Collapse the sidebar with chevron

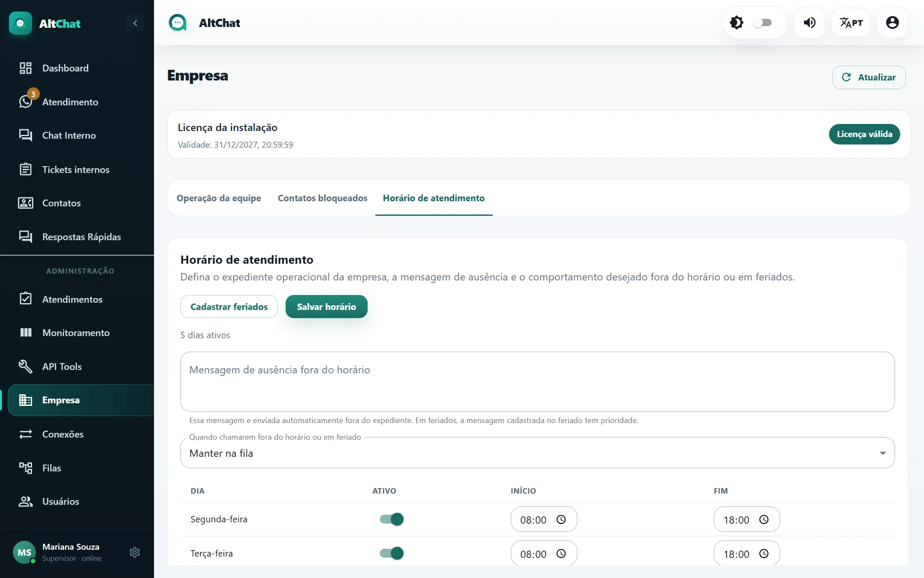[135, 23]
